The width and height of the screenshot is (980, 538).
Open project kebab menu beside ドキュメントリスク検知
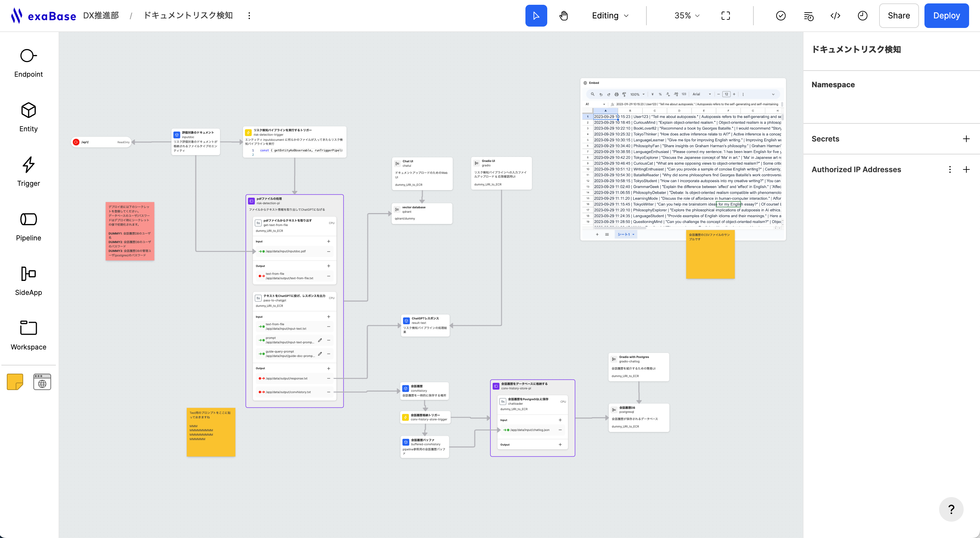(249, 16)
